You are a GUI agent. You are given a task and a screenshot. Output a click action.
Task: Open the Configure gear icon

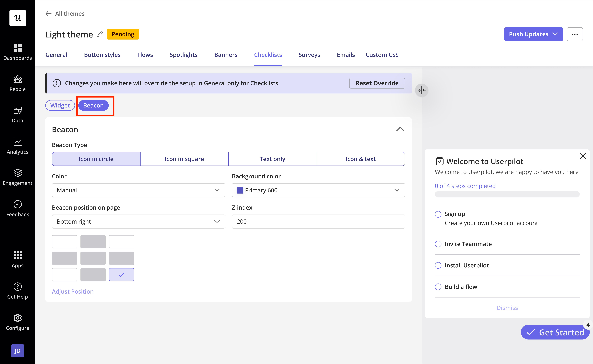pyautogui.click(x=18, y=318)
